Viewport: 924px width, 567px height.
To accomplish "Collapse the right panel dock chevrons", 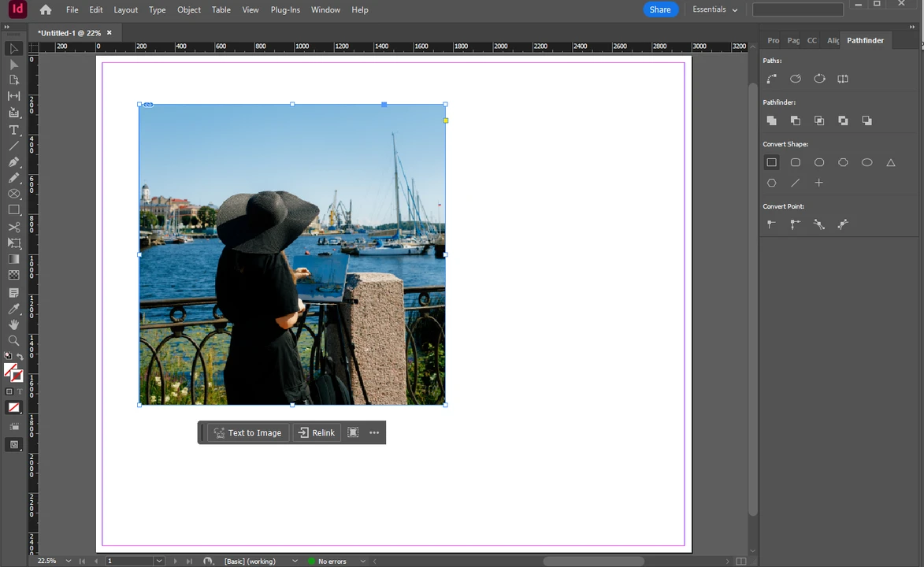I will tap(912, 27).
